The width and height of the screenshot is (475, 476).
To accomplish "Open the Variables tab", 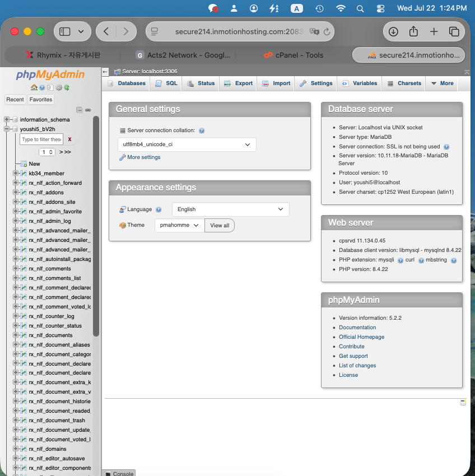I will (x=360, y=83).
